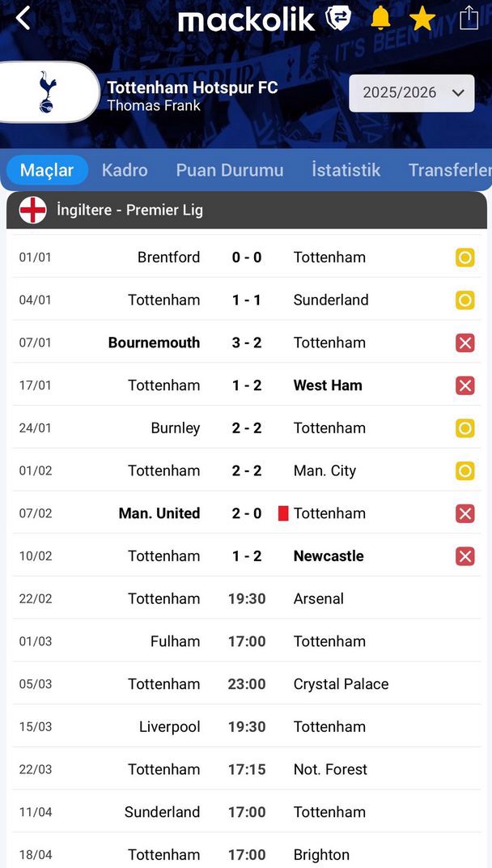This screenshot has width=492, height=868.
Task: Tap the England flag icon
Action: click(33, 211)
